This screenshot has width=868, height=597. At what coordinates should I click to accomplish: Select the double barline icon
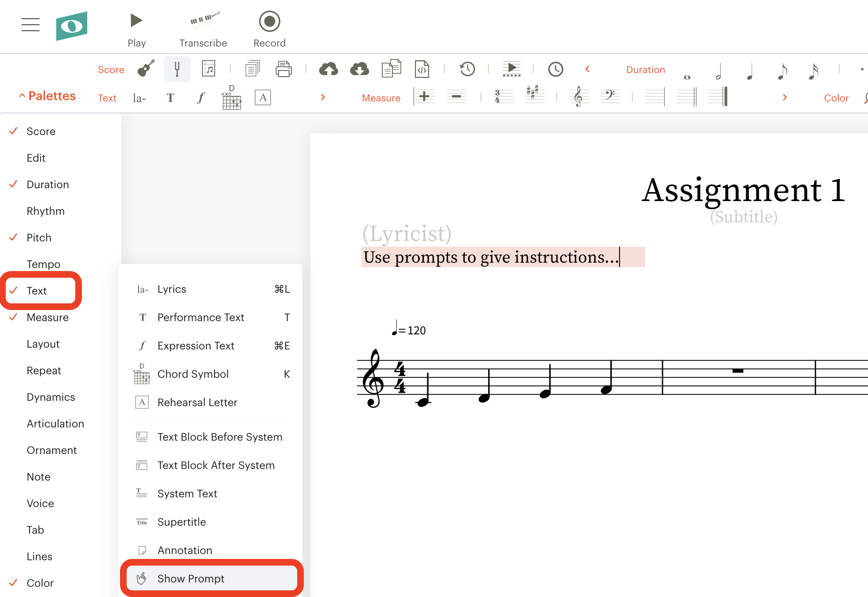686,96
